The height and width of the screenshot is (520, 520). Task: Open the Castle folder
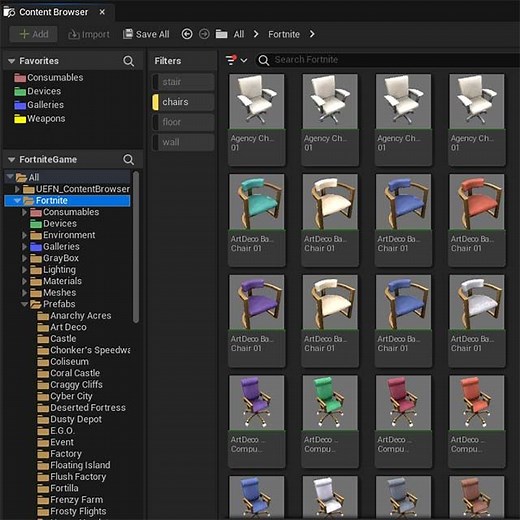click(x=57, y=338)
